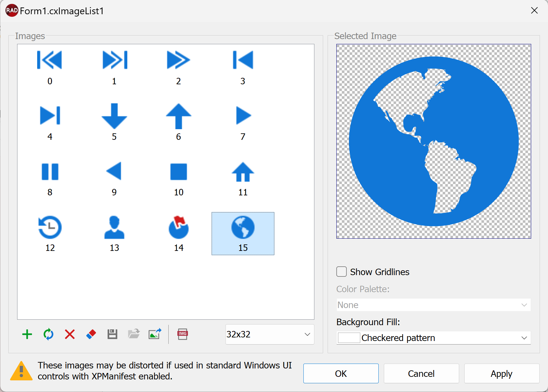
Task: Select the pause icon at index 8
Action: pyautogui.click(x=50, y=172)
